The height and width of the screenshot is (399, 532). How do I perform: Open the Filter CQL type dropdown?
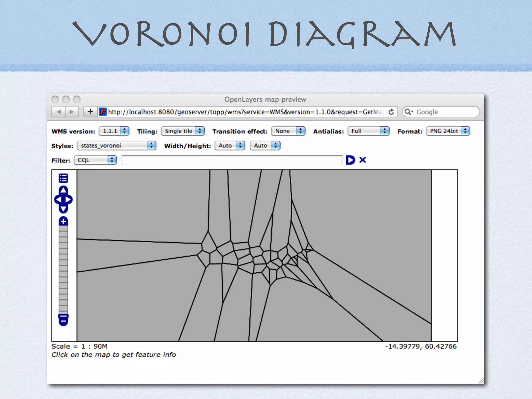tap(95, 160)
